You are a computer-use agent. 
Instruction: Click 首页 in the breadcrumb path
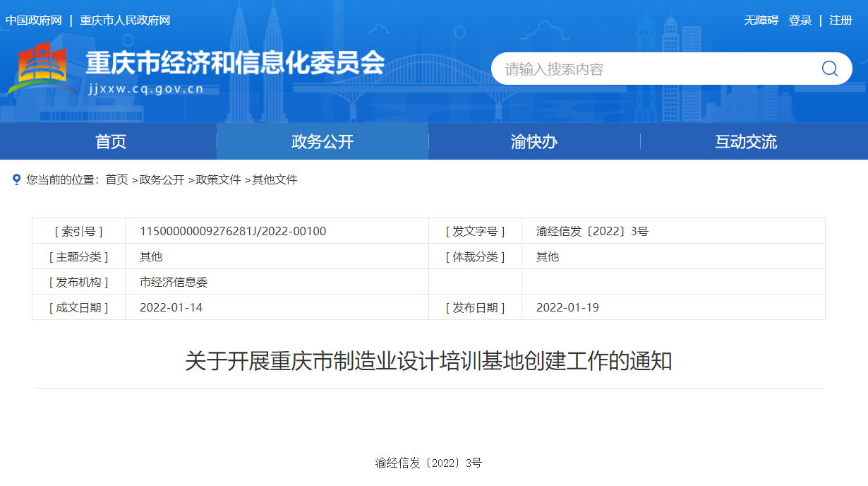tap(117, 180)
